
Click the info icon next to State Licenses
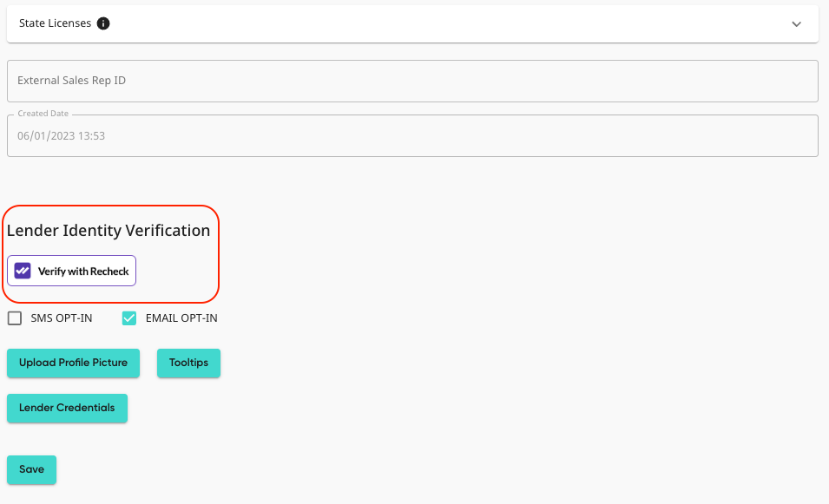coord(103,23)
